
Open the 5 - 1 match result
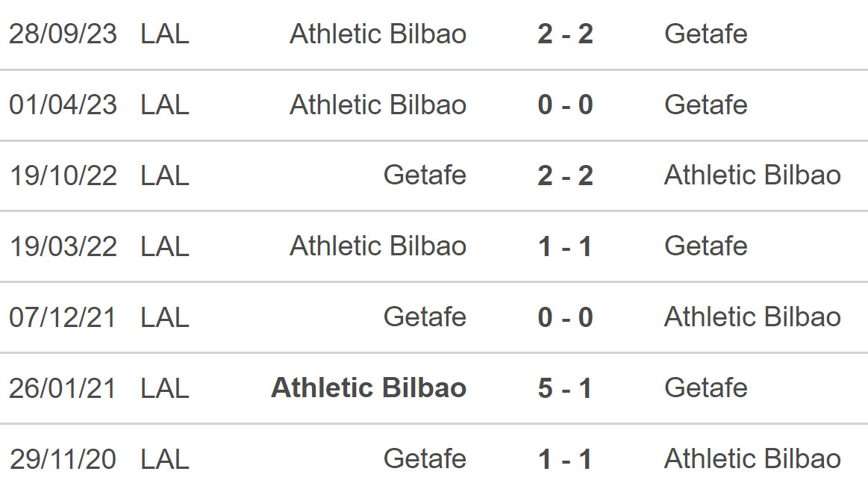click(x=565, y=388)
